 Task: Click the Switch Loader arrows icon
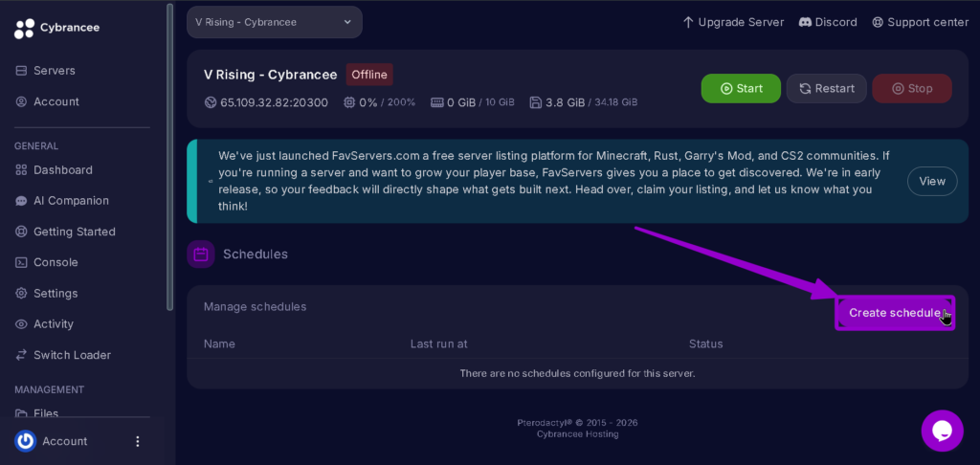coord(21,355)
